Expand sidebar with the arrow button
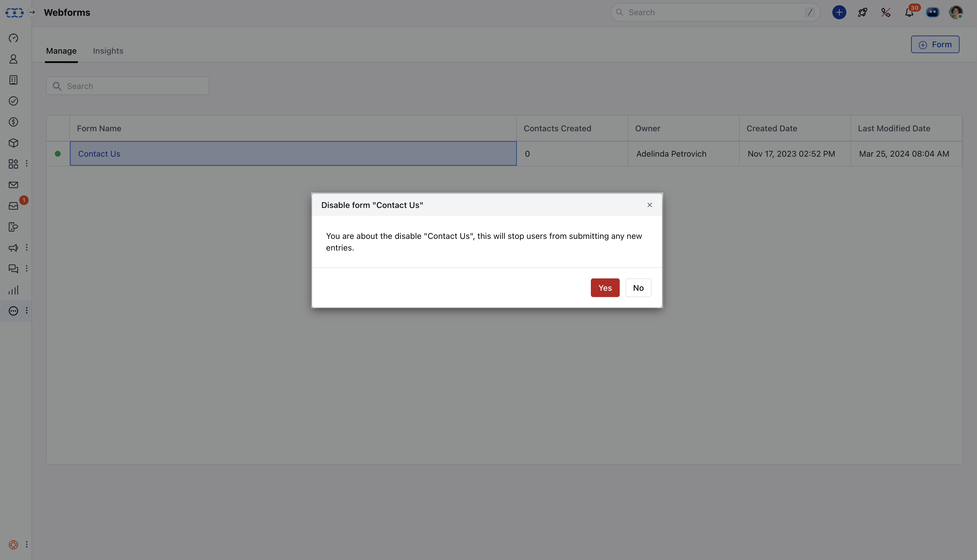This screenshot has height=560, width=977. click(32, 12)
